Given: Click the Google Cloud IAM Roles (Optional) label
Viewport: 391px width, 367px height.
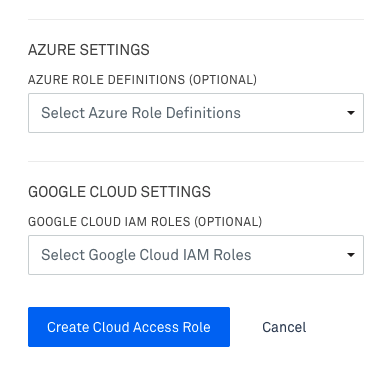Looking at the screenshot, I should [x=145, y=222].
